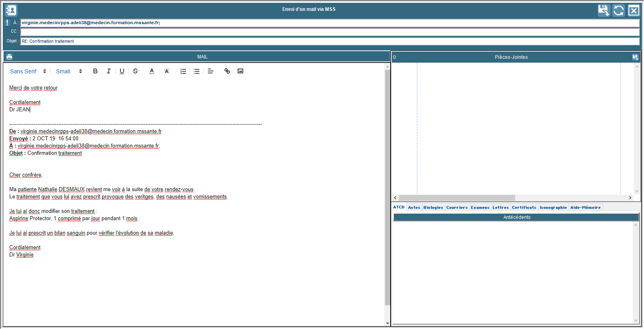Toggle italic formatting
The width and height of the screenshot is (644, 329).
click(x=108, y=71)
